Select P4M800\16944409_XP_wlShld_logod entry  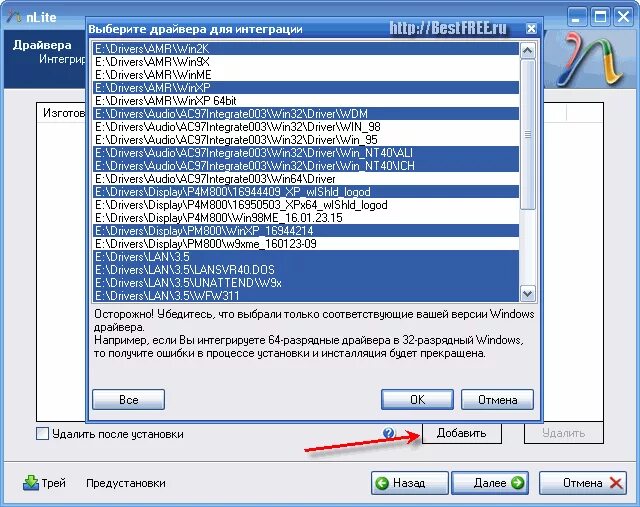pos(306,192)
